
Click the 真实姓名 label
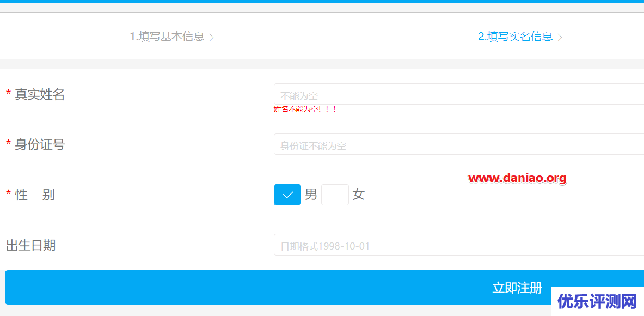tap(40, 94)
